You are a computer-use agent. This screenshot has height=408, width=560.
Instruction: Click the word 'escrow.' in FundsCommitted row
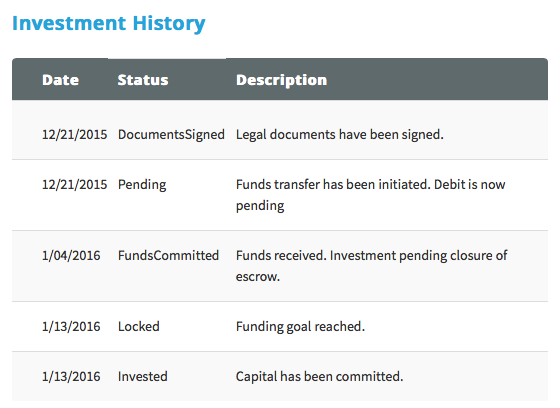point(258,277)
